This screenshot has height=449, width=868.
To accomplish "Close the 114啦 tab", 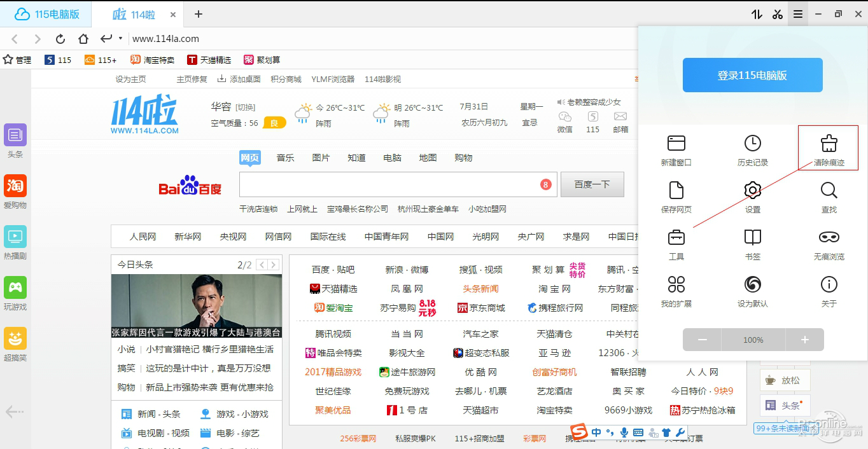I will click(x=174, y=15).
